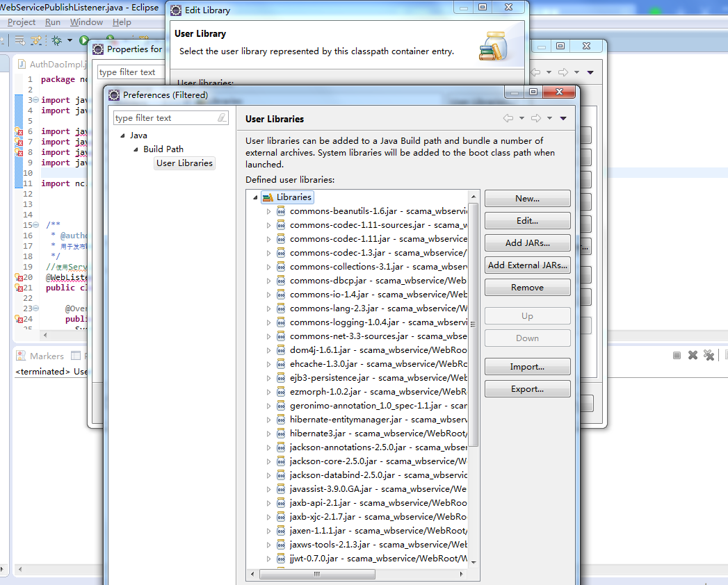Click the Edit... button
The width and height of the screenshot is (728, 585).
528,221
